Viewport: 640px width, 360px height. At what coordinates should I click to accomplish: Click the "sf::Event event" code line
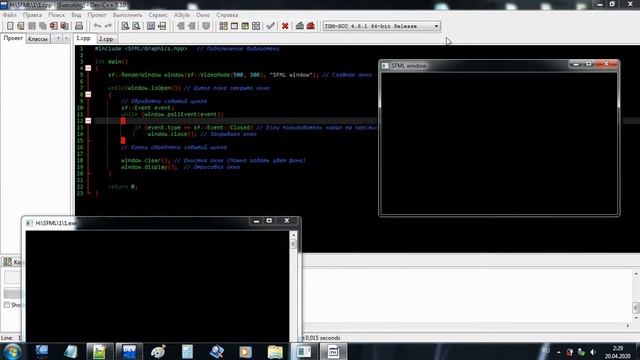point(147,108)
